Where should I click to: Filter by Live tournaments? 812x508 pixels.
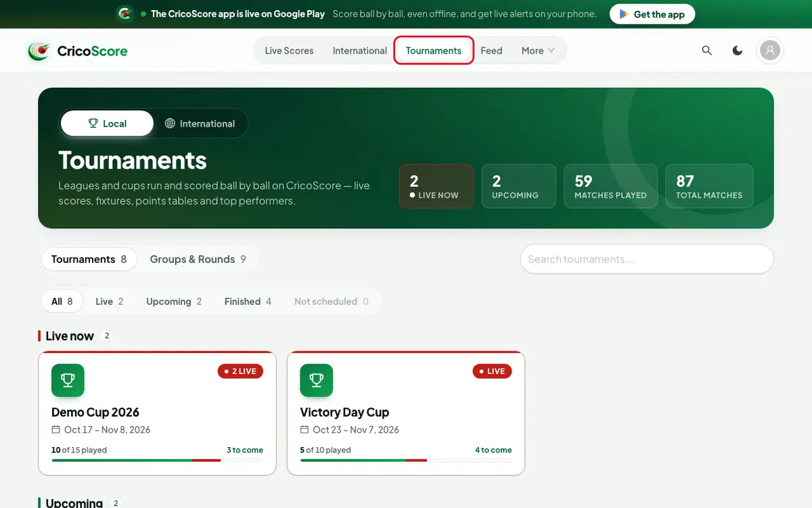point(109,301)
